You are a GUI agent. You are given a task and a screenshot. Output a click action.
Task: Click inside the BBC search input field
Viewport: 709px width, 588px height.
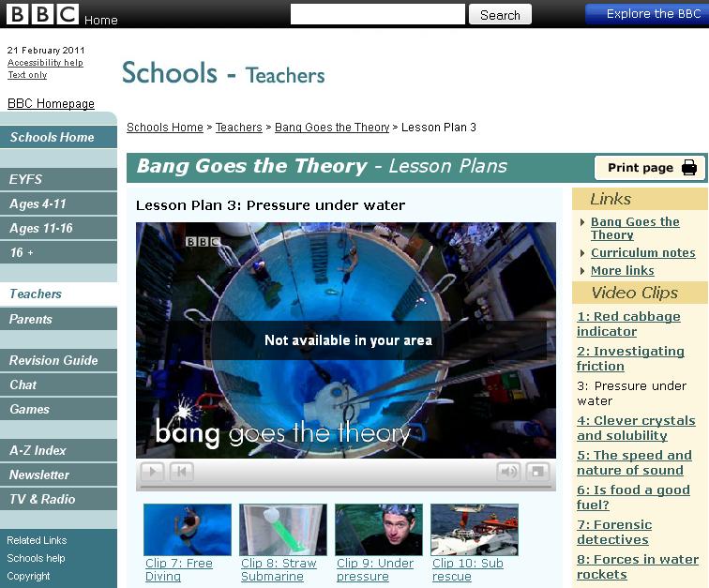coord(378,14)
